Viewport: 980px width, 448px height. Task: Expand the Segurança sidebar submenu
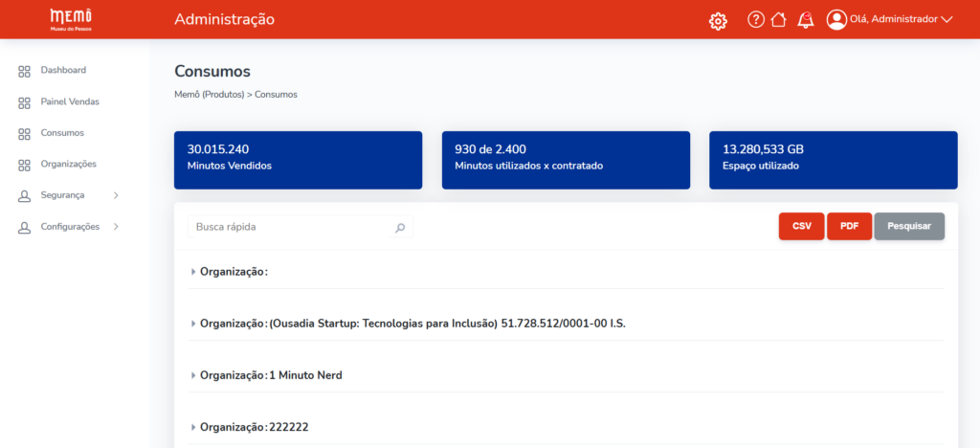click(x=116, y=195)
